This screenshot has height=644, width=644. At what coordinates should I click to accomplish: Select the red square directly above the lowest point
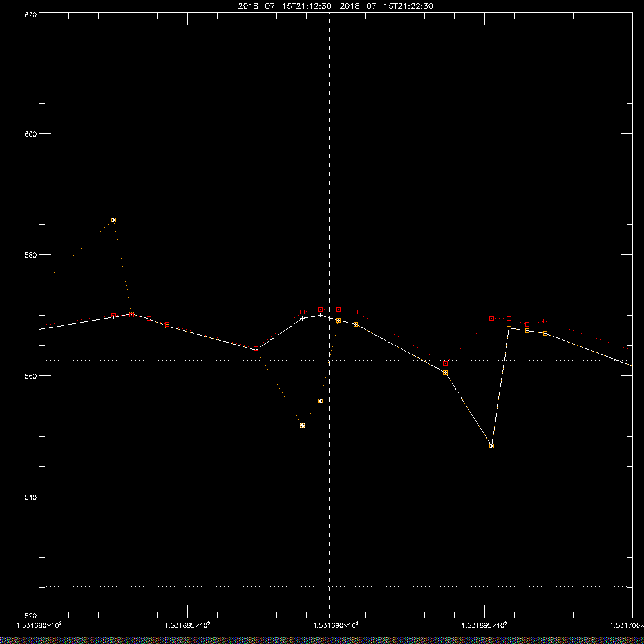coord(491,319)
